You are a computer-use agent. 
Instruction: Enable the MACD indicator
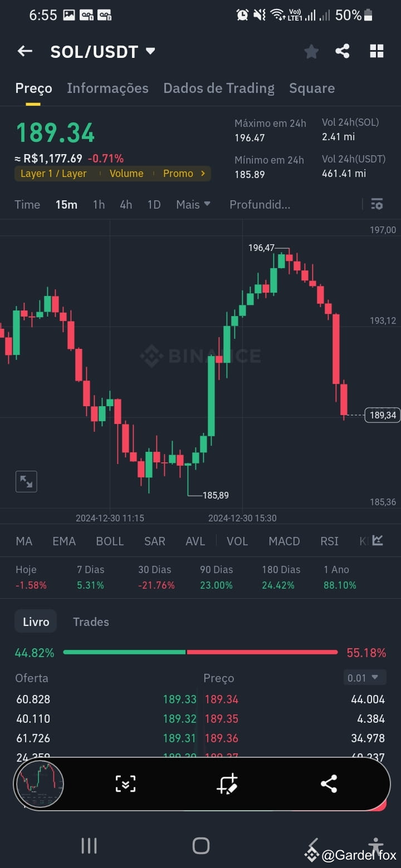(284, 541)
